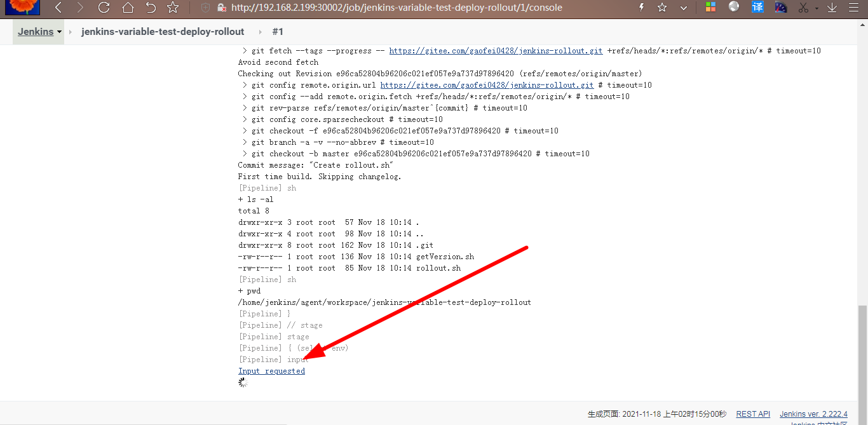
Task: Click the undo/restore closed tab icon
Action: point(151,8)
